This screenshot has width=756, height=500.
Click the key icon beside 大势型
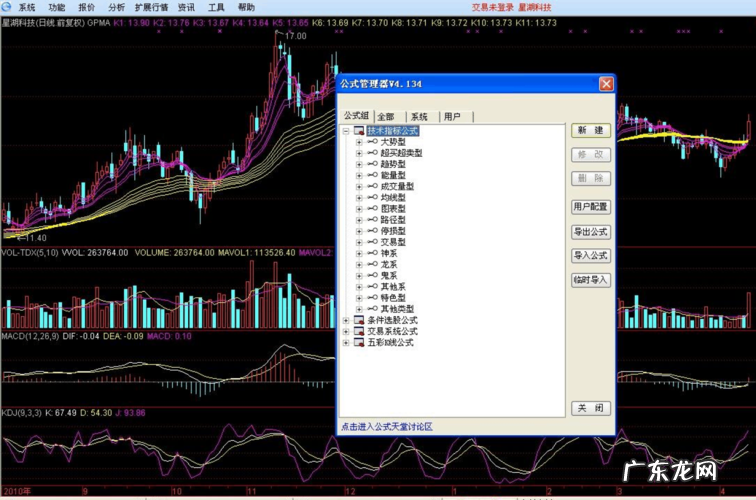click(372, 142)
